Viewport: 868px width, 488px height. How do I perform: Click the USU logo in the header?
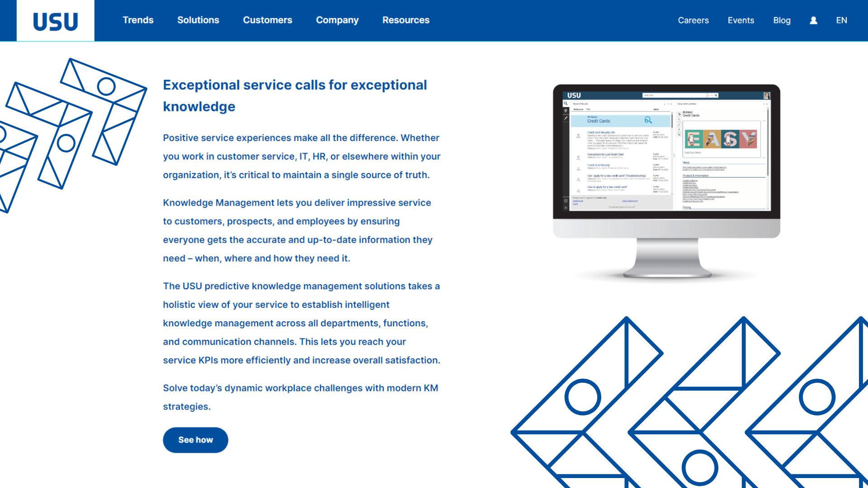(55, 20)
